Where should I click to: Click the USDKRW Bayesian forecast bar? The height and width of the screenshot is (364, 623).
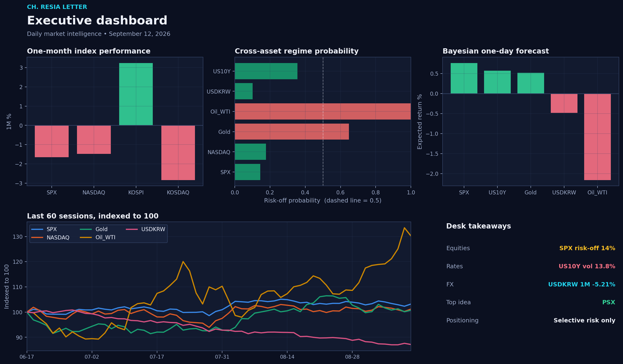[564, 103]
